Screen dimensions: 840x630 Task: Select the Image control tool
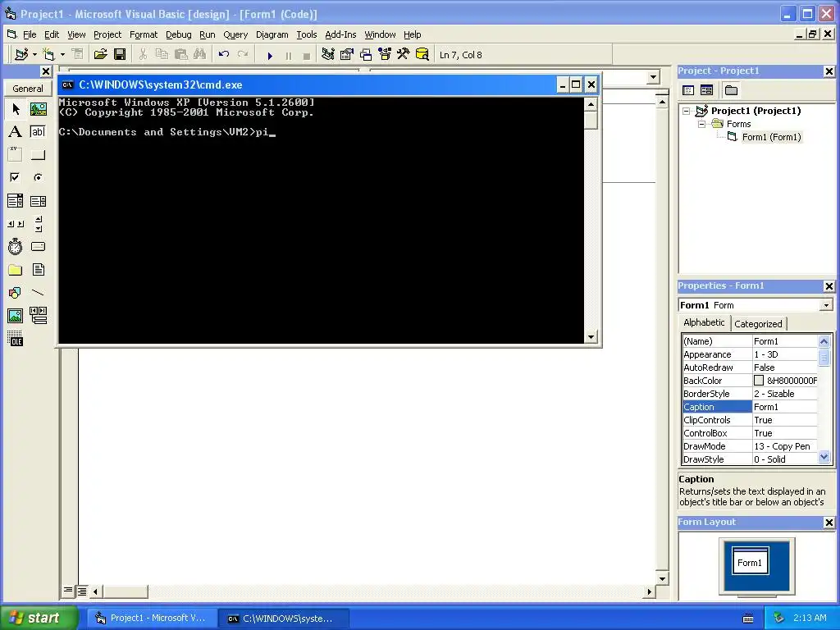click(16, 316)
